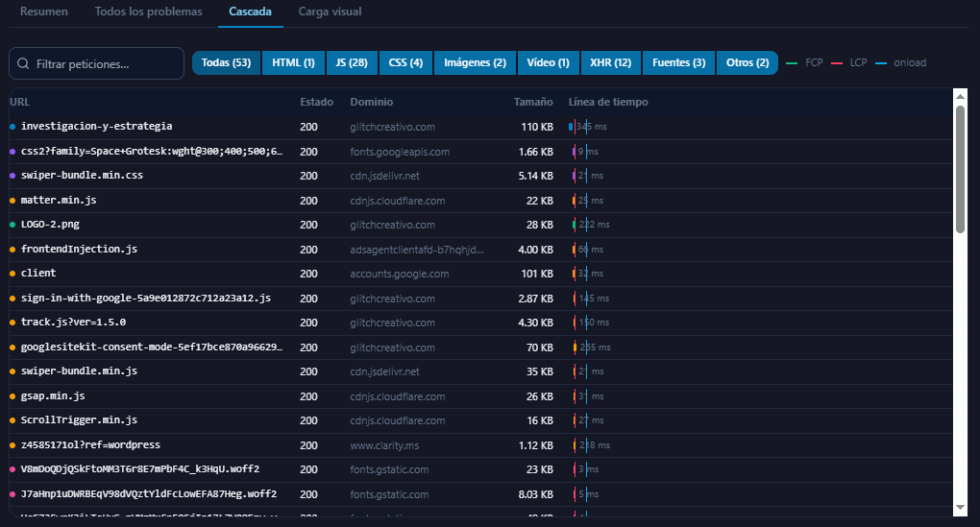
Task: Filter requests by CSS (4)
Action: [x=405, y=63]
